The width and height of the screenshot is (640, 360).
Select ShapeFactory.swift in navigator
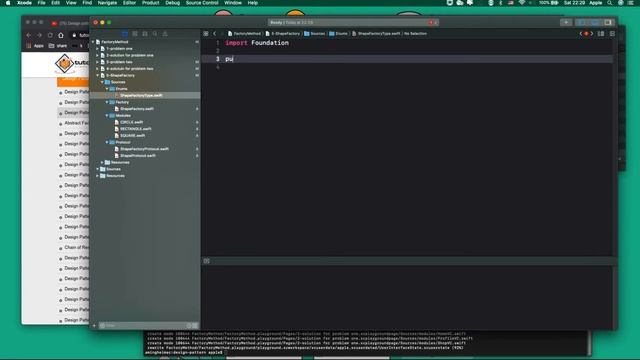[137, 109]
